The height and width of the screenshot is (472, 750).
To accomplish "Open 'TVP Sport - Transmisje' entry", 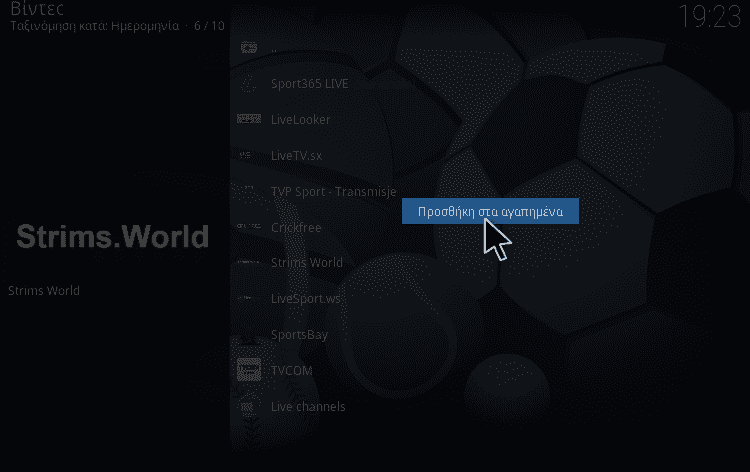I will point(333,191).
